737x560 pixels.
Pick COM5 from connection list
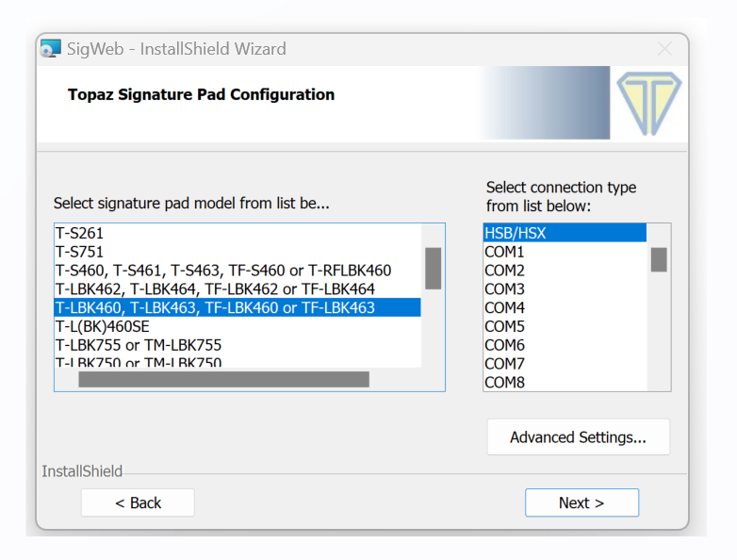coord(504,326)
